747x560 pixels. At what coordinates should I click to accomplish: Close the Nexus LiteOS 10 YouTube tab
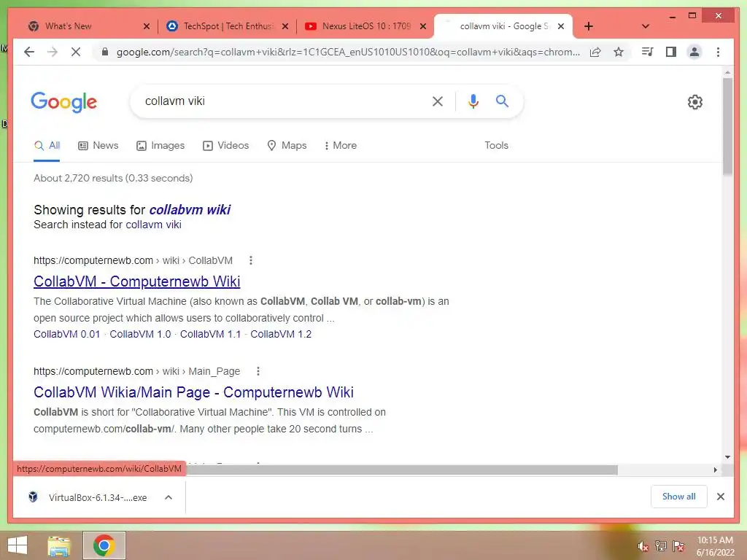click(x=422, y=26)
